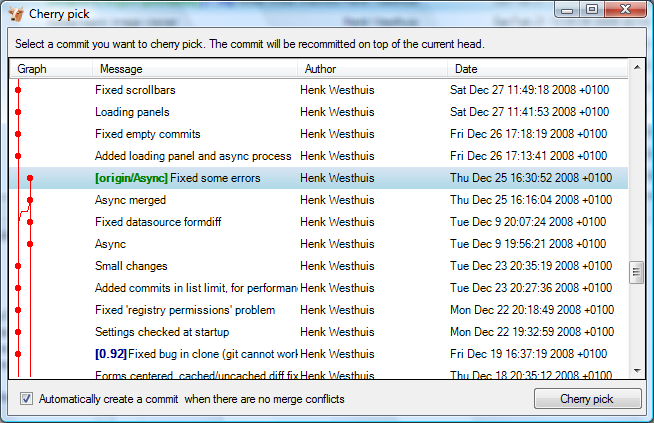Image resolution: width=654 pixels, height=423 pixels.
Task: Click graph node of Fixed datasource formdiff commit
Action: (x=30, y=222)
